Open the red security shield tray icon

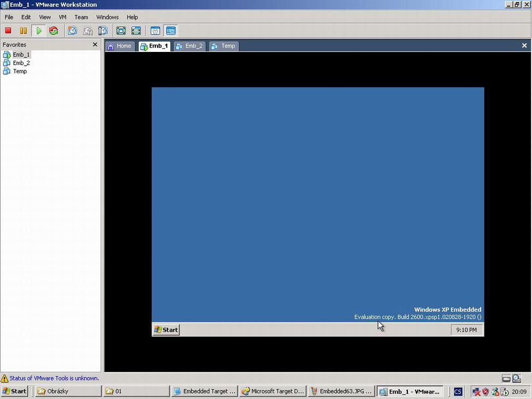486,391
